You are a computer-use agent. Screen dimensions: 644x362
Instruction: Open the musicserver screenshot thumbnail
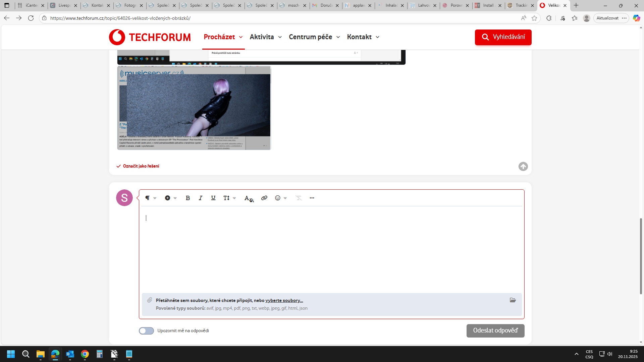click(194, 108)
